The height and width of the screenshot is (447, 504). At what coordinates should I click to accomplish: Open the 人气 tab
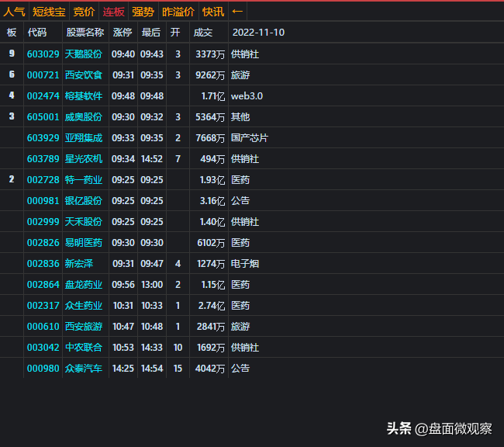pyautogui.click(x=14, y=12)
